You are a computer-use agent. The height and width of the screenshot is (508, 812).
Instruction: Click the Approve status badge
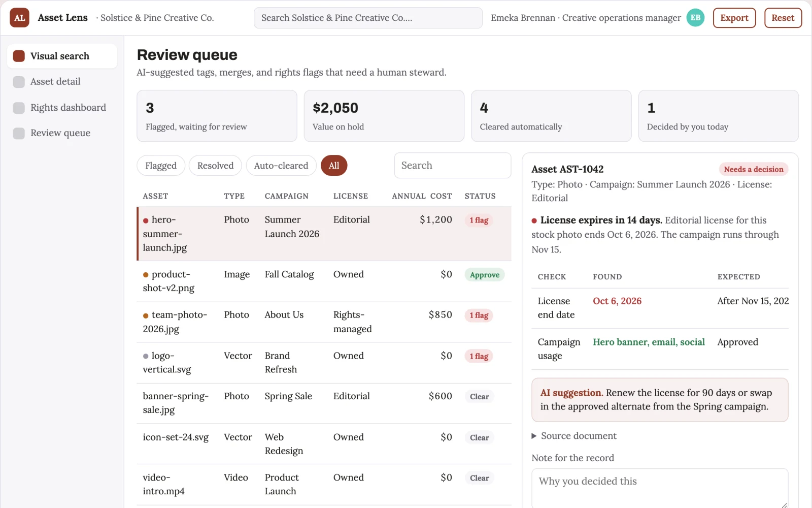(x=485, y=275)
